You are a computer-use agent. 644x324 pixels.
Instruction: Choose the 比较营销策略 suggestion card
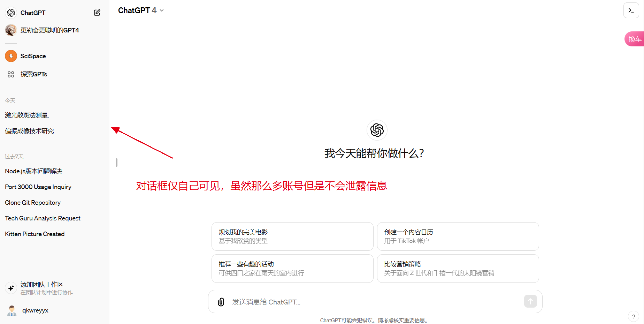pos(458,269)
